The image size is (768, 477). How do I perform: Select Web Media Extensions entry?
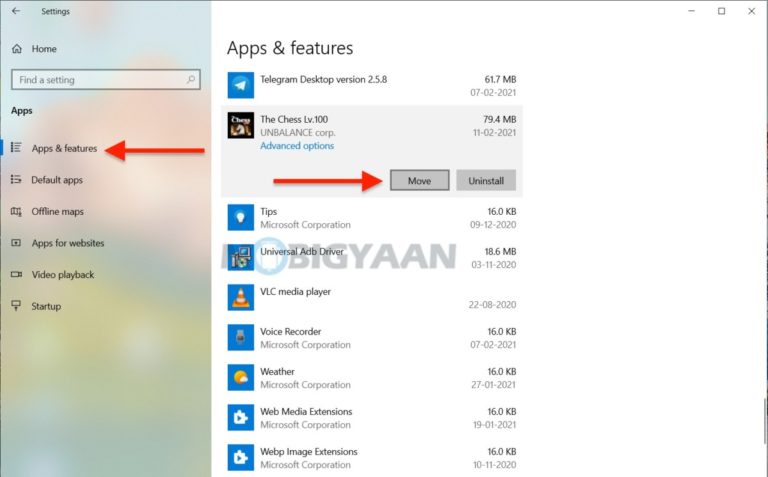(x=372, y=417)
